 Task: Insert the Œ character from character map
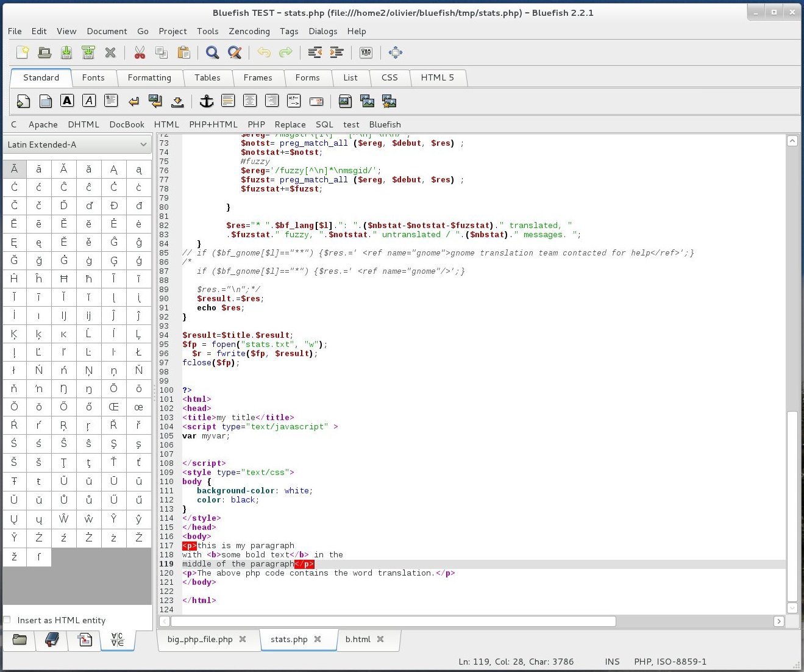click(x=114, y=407)
